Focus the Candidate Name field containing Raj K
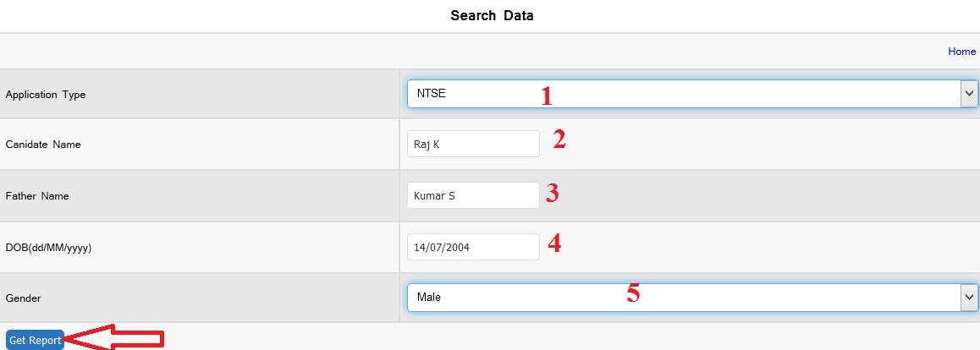 472,144
